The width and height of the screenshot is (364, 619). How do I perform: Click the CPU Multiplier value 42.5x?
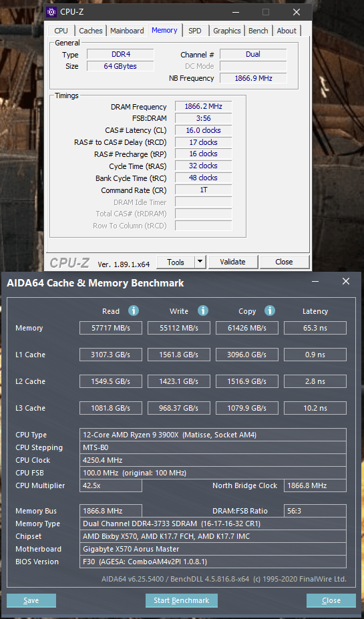click(111, 485)
